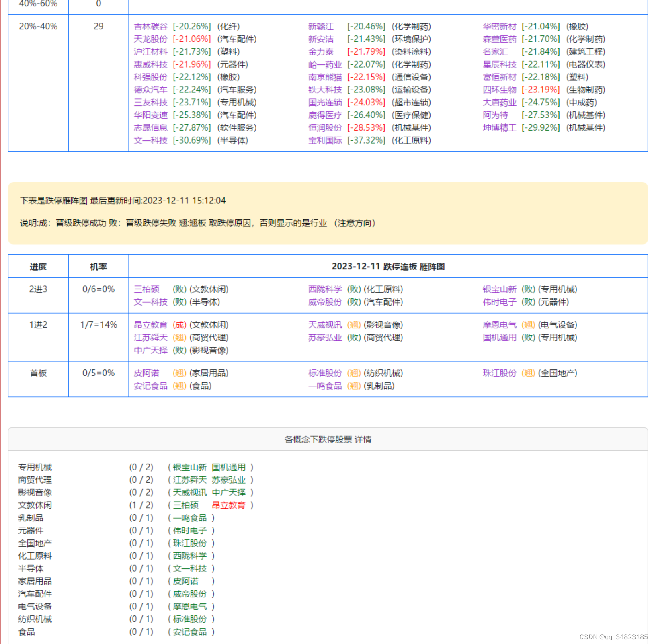
Task: Open green 中广天择 in the 影视音像 concept row
Action: [x=228, y=492]
